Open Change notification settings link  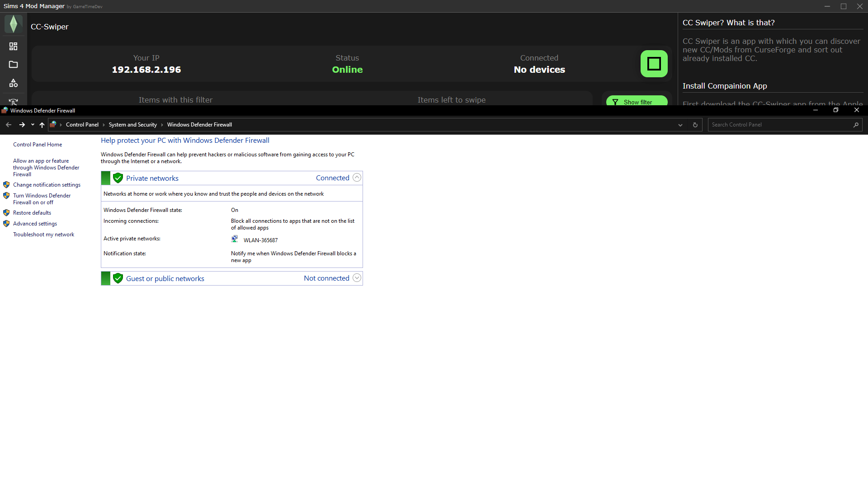tap(47, 185)
